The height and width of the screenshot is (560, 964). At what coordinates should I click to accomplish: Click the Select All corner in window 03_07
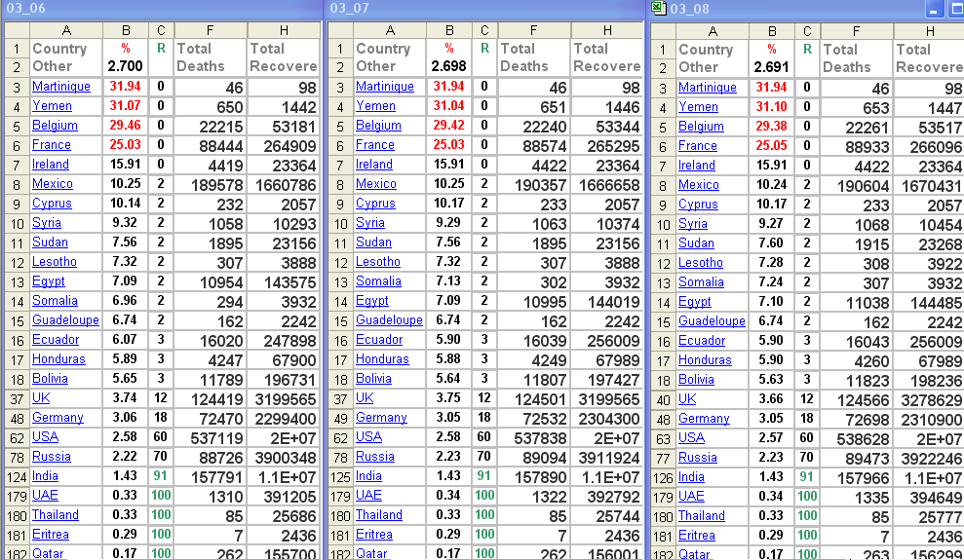[x=340, y=30]
